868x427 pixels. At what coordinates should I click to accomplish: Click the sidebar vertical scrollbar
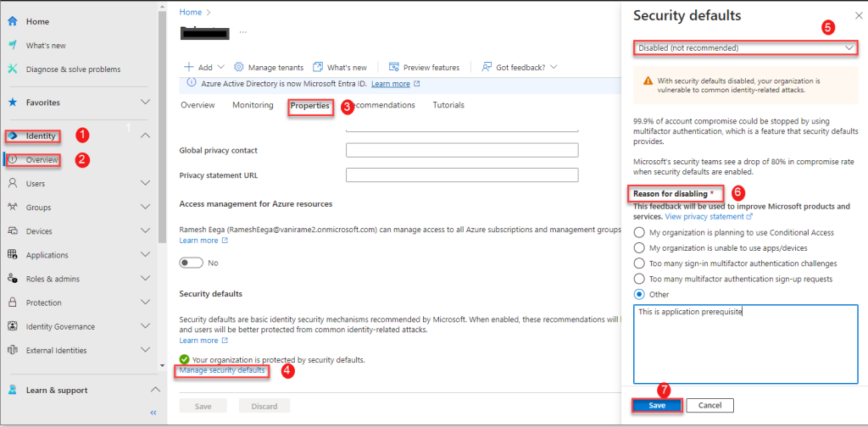pyautogui.click(x=162, y=127)
